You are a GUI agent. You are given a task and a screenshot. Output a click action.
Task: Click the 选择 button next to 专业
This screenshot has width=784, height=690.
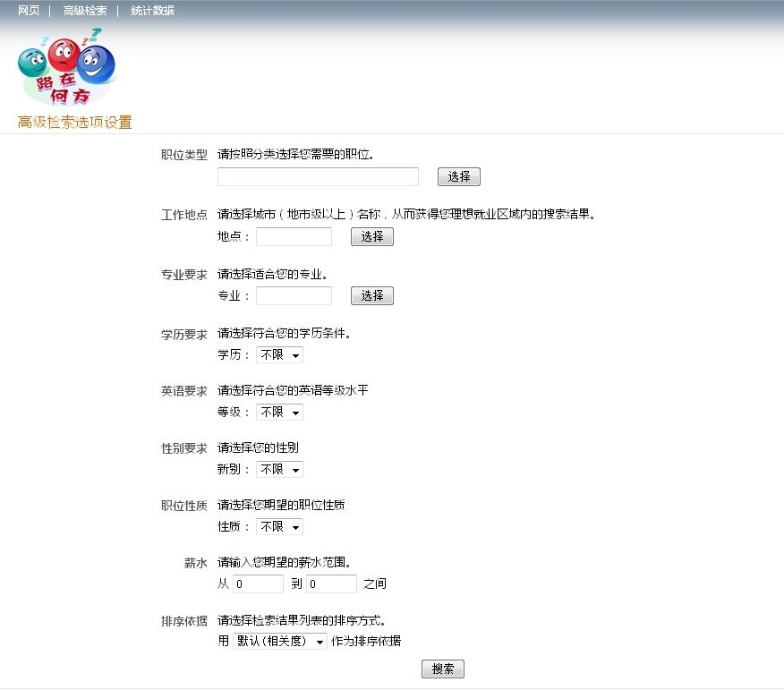pos(372,295)
